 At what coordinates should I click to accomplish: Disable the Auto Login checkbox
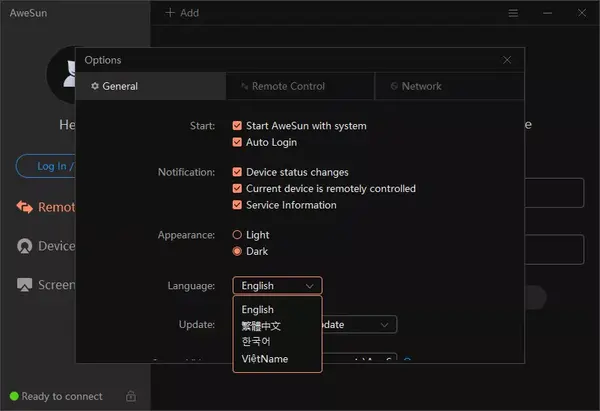pos(237,142)
